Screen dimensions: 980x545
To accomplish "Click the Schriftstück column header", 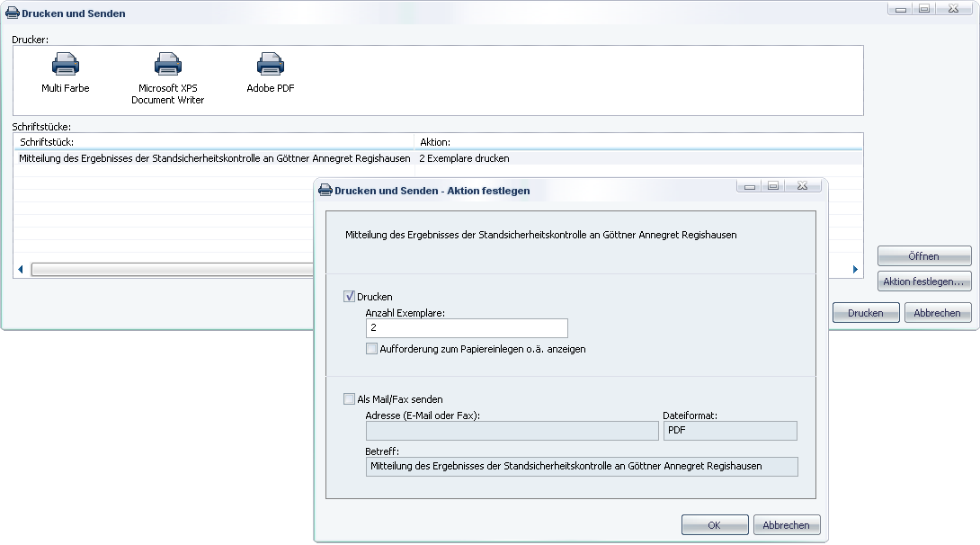I will pyautogui.click(x=214, y=142).
